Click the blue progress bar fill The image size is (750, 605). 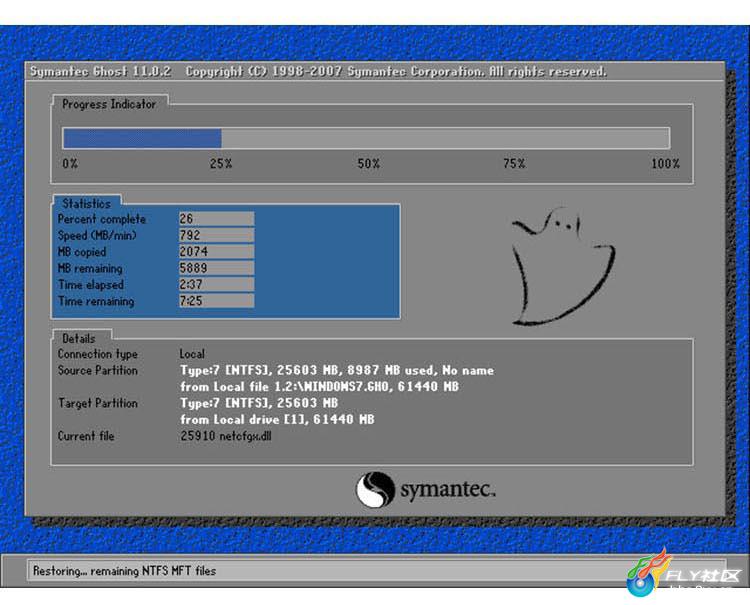(x=142, y=139)
